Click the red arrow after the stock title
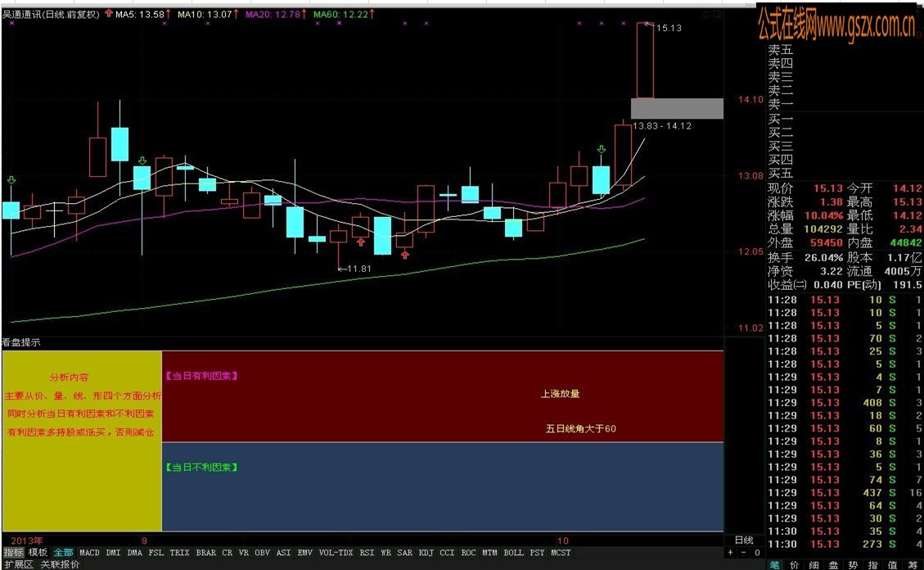This screenshot has height=570, width=924. tap(108, 14)
